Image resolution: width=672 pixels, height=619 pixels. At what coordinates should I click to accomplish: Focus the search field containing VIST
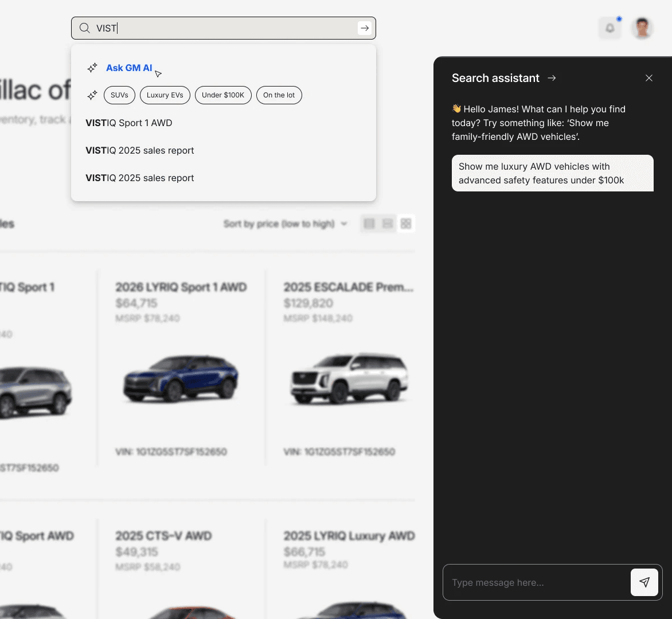pos(223,28)
